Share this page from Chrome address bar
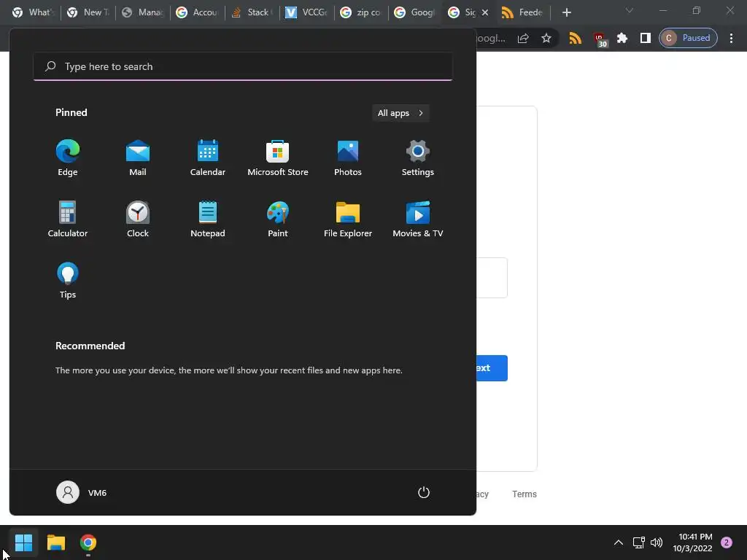Viewport: 747px width, 560px height. click(x=523, y=38)
